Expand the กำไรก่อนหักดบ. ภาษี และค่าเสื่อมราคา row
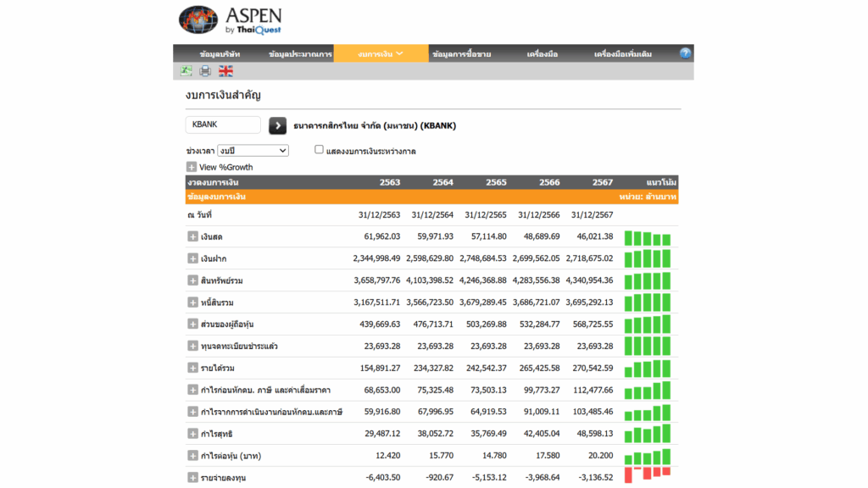This screenshot has width=868, height=488. pyautogui.click(x=192, y=390)
